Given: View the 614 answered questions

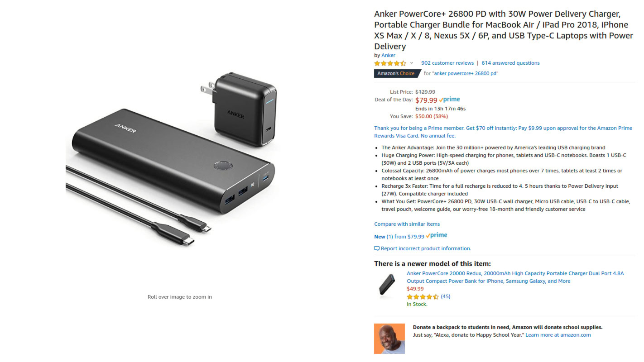Looking at the screenshot, I should pyautogui.click(x=510, y=63).
